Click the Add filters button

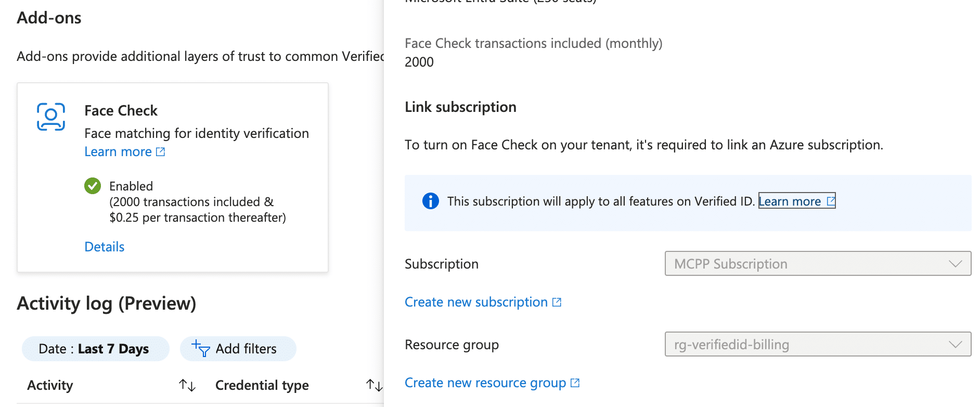(238, 349)
